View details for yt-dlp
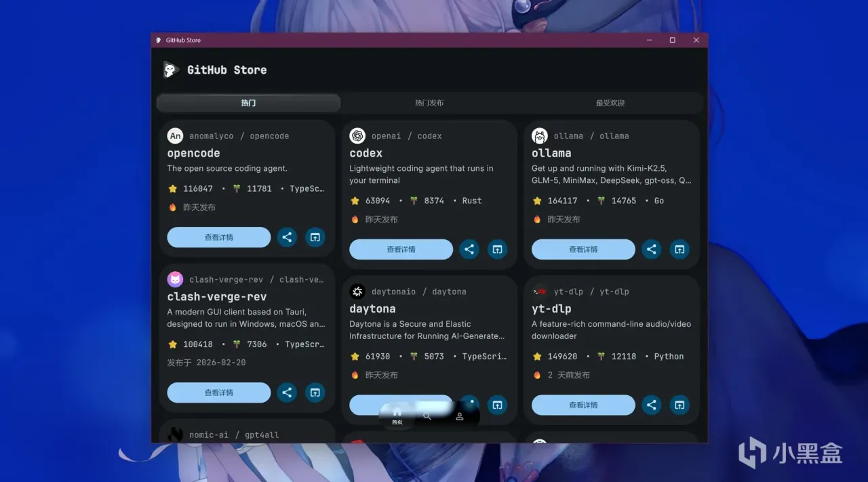The image size is (868, 482). coord(583,405)
